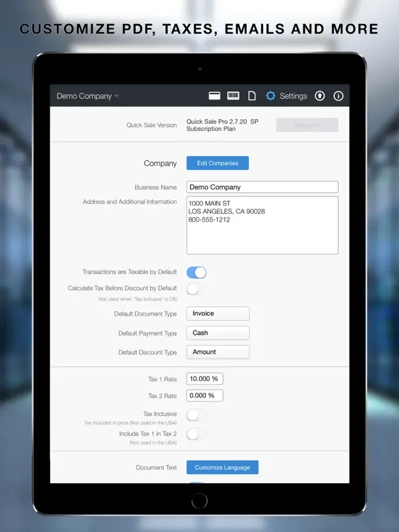Change Default Document Type from Invoice
The image size is (399, 532).
218,314
